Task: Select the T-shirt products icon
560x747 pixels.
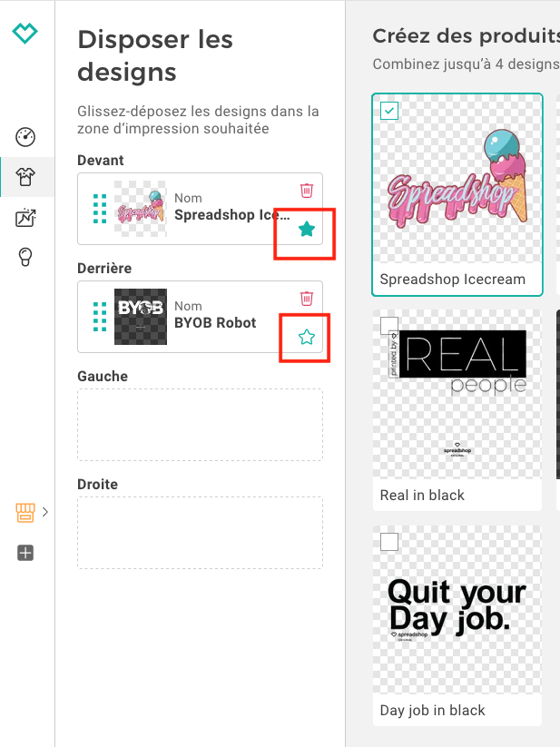Action: pos(25,177)
